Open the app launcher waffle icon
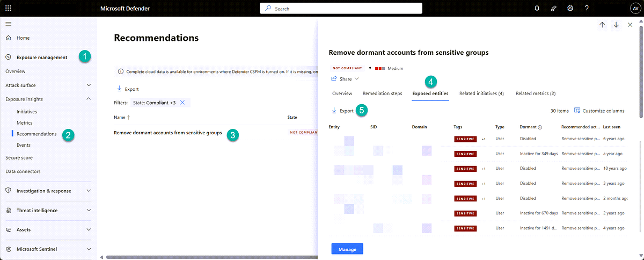This screenshot has width=644, height=260. pos(8,8)
